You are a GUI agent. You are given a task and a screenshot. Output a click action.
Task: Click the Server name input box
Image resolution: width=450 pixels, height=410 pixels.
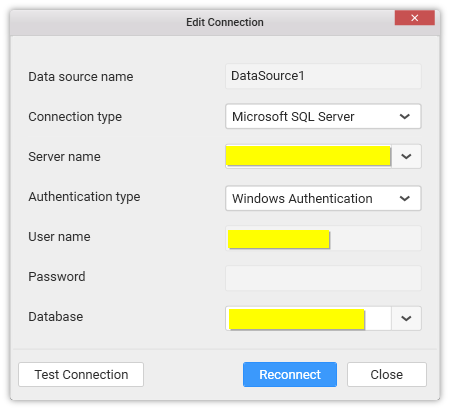tap(308, 156)
